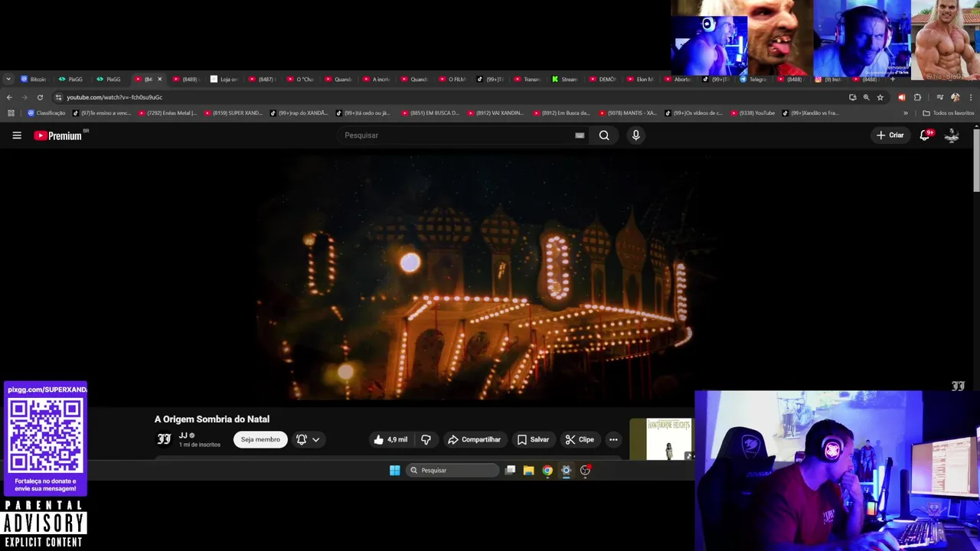Click the video title A Origem Sombria do Natal
980x551 pixels.
pyautogui.click(x=212, y=419)
